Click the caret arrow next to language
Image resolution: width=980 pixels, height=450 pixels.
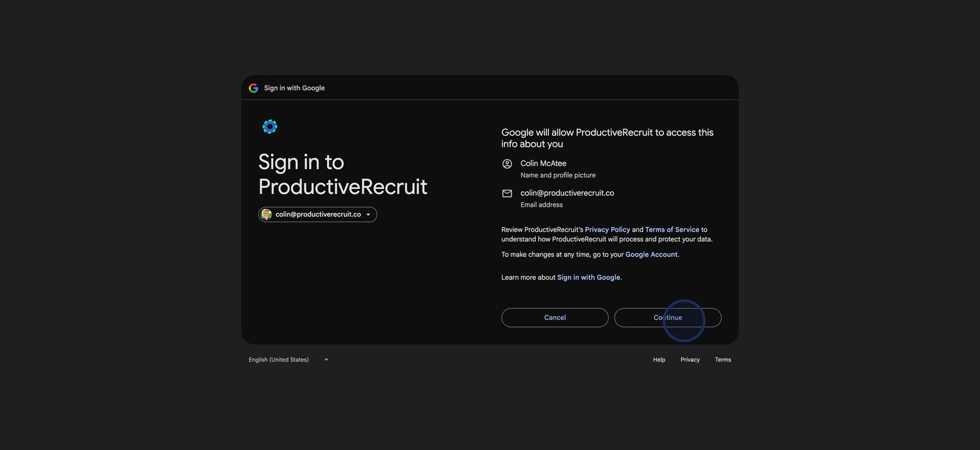point(326,360)
